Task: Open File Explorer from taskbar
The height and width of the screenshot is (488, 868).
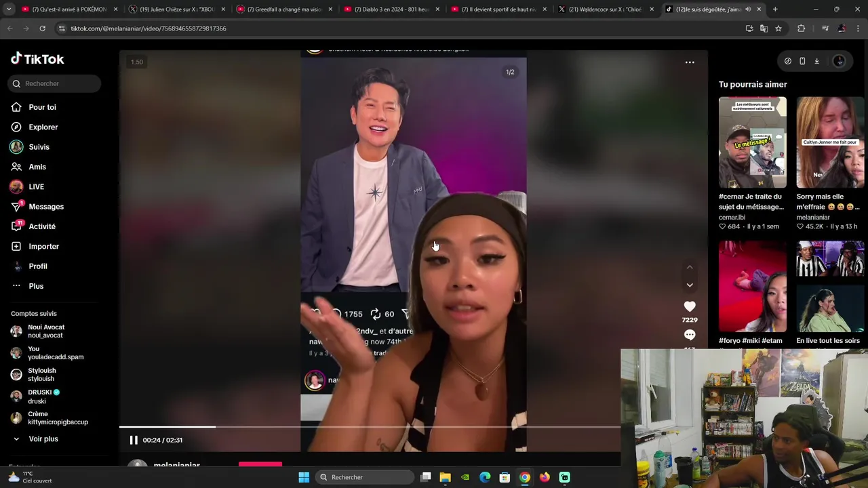Action: [x=446, y=477]
